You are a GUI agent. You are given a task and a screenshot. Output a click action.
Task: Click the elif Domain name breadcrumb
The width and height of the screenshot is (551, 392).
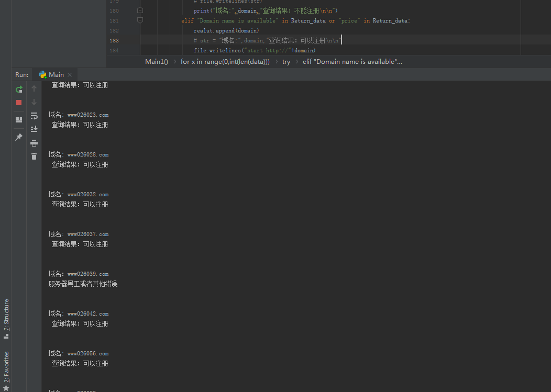click(352, 62)
